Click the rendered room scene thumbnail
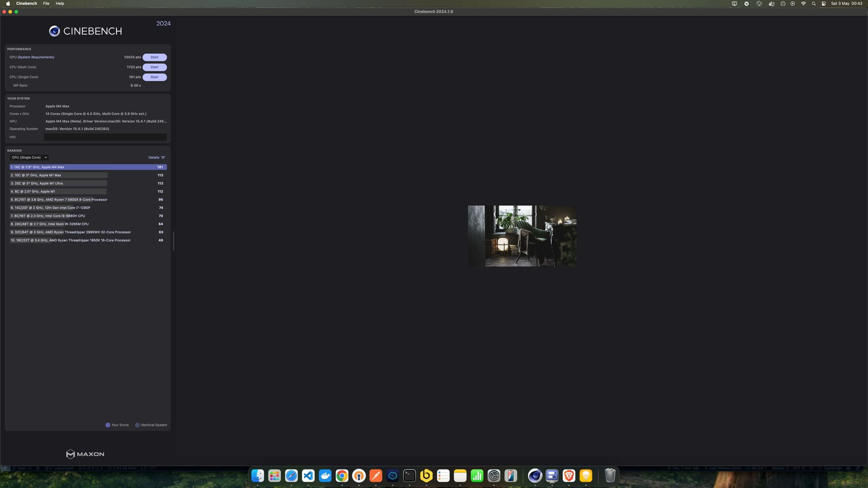The image size is (868, 488). pyautogui.click(x=522, y=236)
